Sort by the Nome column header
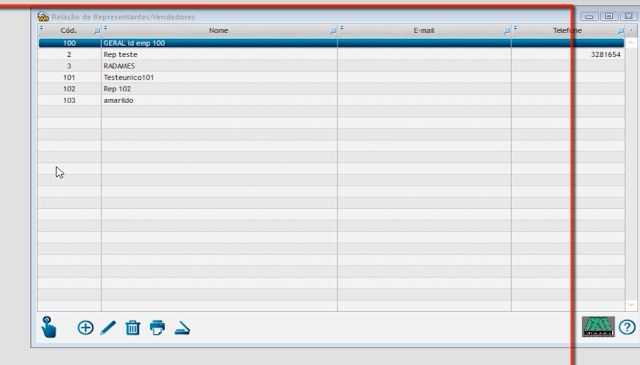 (218, 31)
